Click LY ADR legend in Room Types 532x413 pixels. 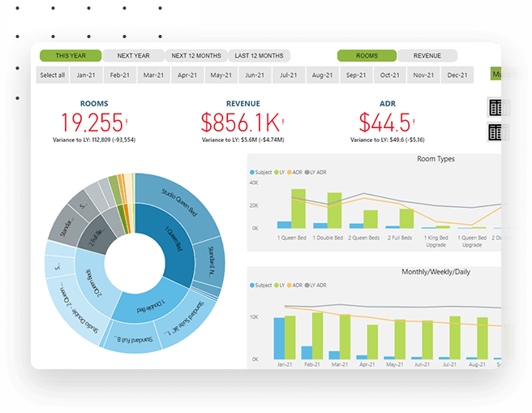coord(315,172)
